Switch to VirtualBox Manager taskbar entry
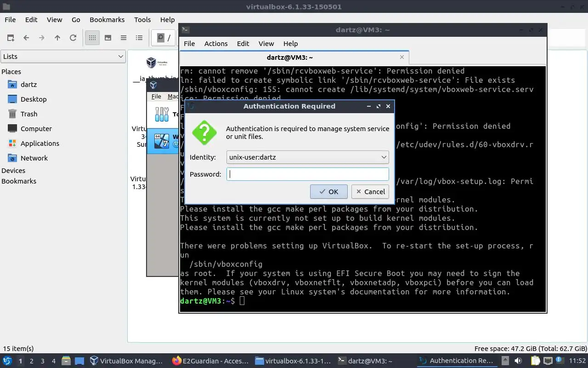 (127, 361)
